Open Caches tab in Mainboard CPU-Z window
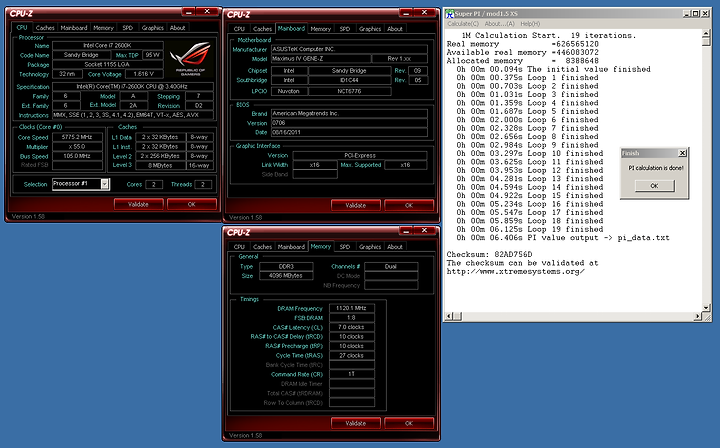720x448 pixels. point(262,29)
